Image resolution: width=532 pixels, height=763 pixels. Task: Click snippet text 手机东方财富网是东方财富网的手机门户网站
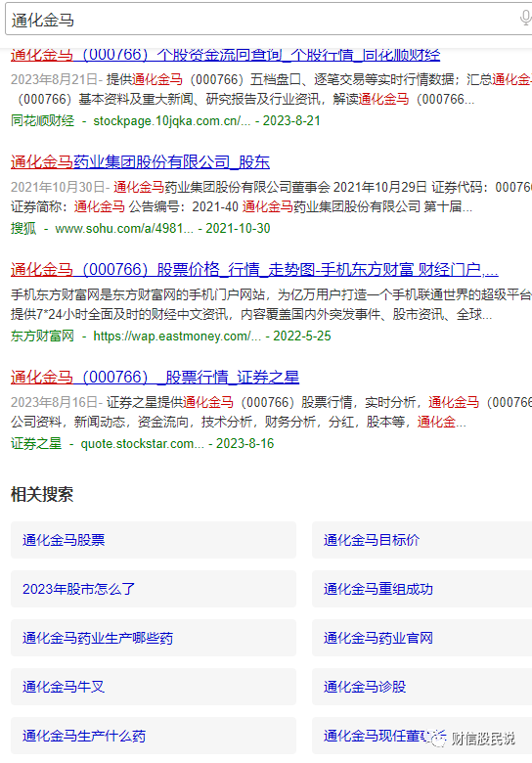[138, 294]
